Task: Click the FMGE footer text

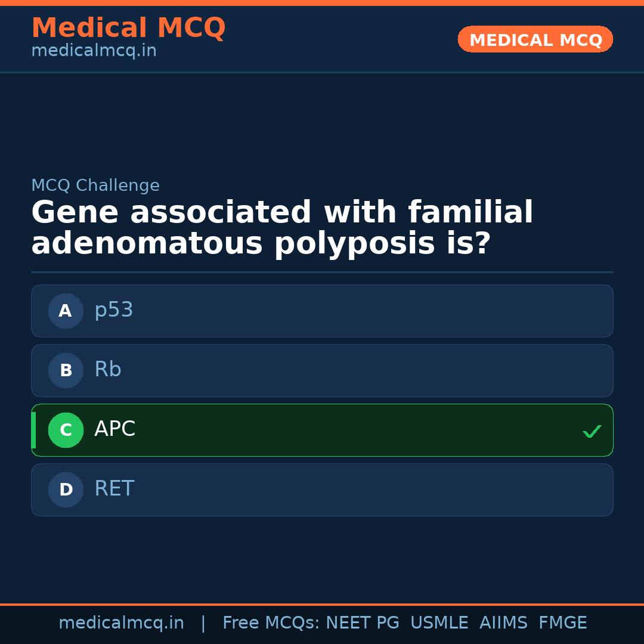Action: 562,623
